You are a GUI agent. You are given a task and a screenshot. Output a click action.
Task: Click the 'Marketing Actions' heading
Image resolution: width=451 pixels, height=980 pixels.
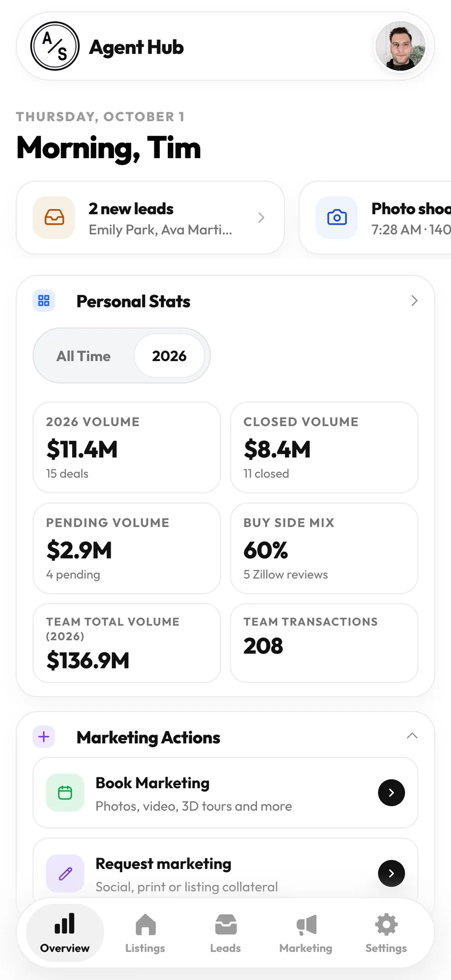pyautogui.click(x=148, y=738)
